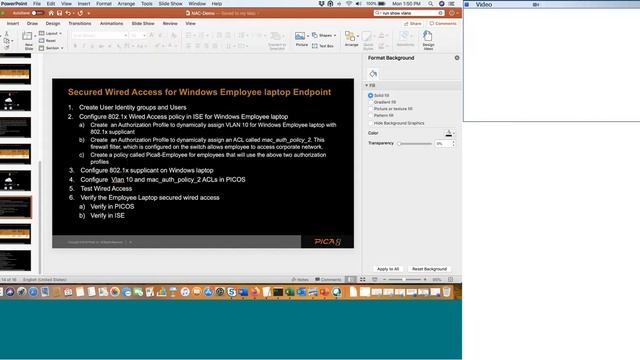Open the Layout dropdown
Viewport: 640px width, 360px height.
point(51,33)
